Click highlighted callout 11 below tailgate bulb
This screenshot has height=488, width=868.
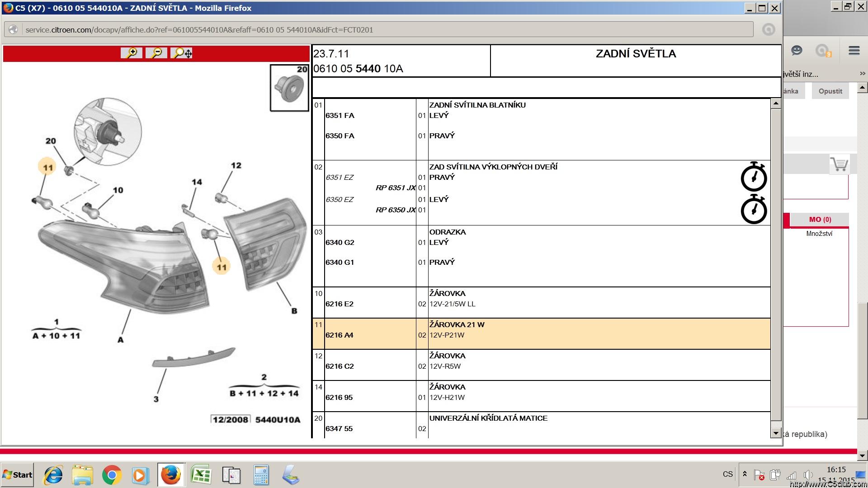222,267
